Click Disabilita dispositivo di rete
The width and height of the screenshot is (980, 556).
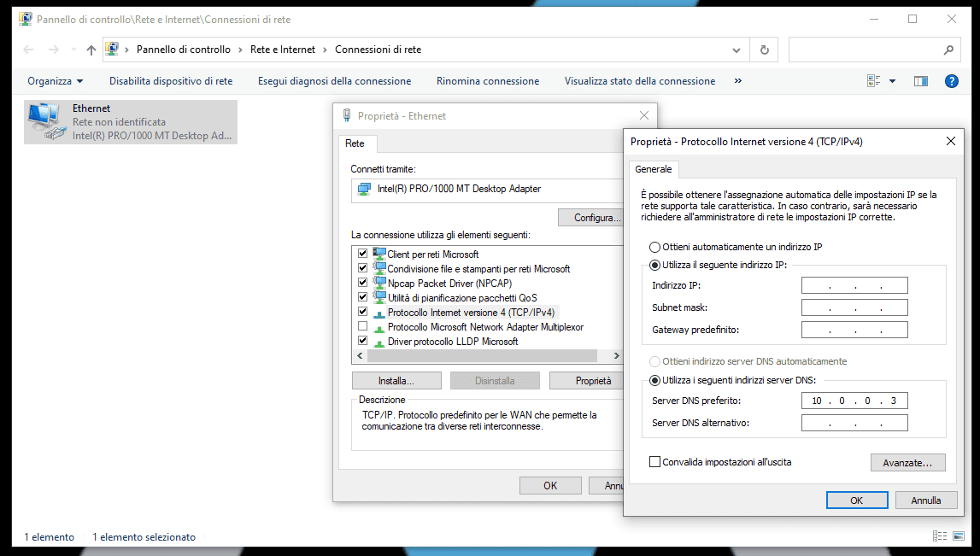tap(171, 81)
